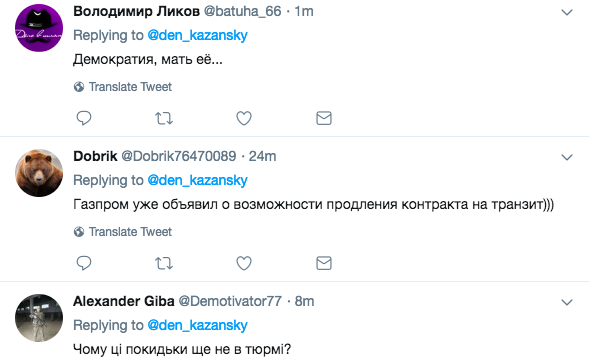Open @den_kazansky mention in Dobrik's reply
The image size is (589, 363).
coord(198,180)
